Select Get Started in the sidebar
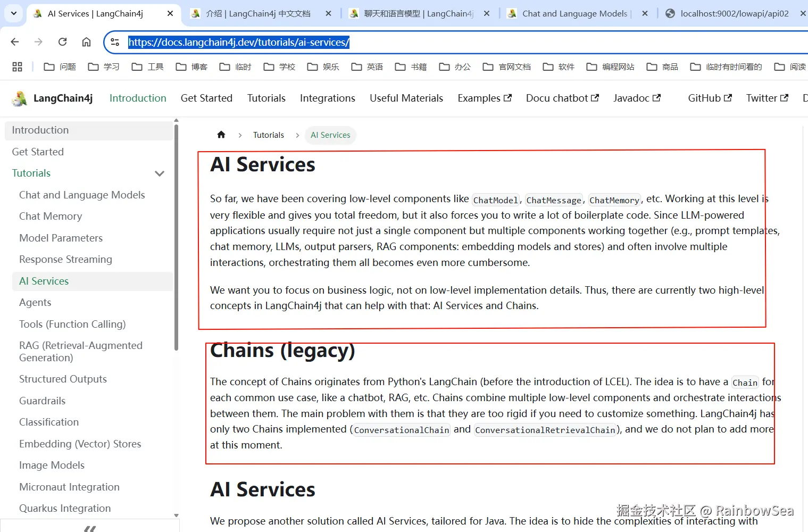The height and width of the screenshot is (532, 808). pyautogui.click(x=89, y=152)
